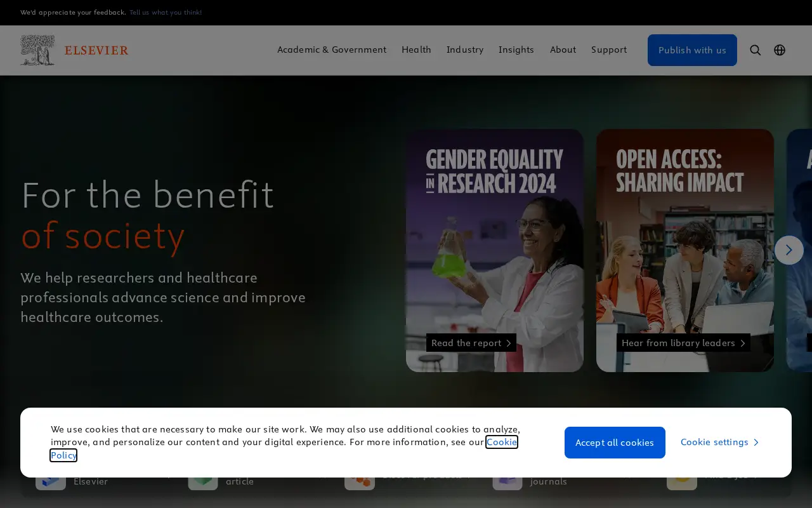Accept all cookies
Viewport: 812px width, 508px height.
tap(615, 443)
